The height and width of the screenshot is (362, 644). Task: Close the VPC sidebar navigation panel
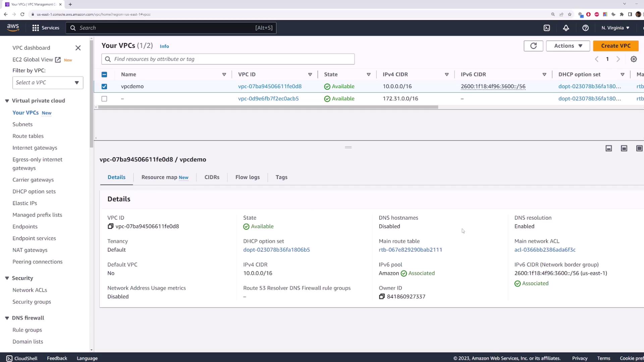point(78,48)
